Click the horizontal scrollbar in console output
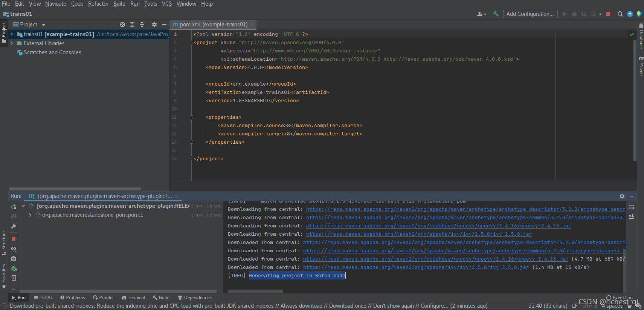The image size is (644, 310). pyautogui.click(x=255, y=291)
